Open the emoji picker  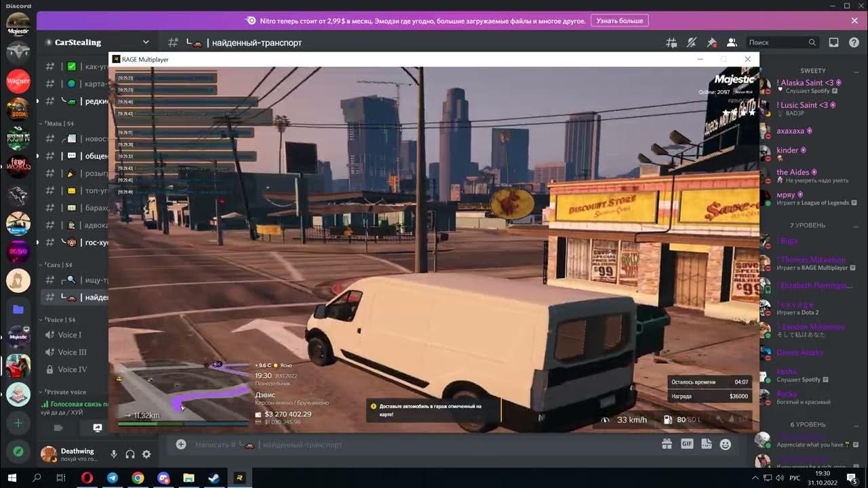coord(726,445)
